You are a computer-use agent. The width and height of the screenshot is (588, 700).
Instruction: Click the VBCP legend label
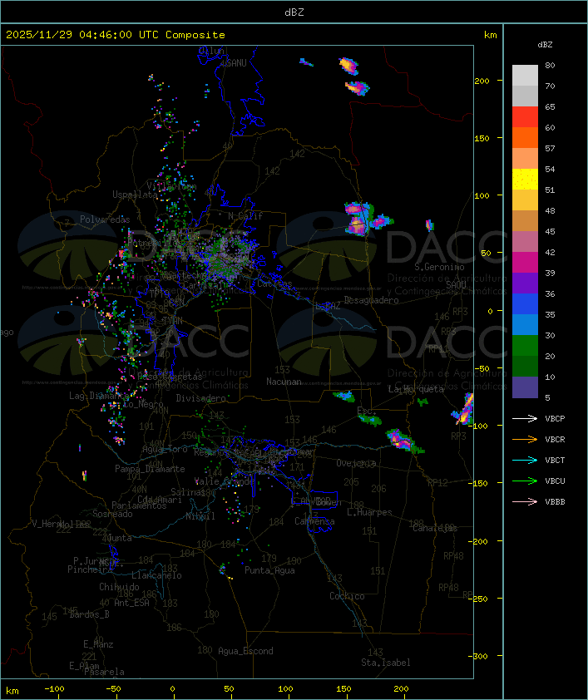click(555, 419)
